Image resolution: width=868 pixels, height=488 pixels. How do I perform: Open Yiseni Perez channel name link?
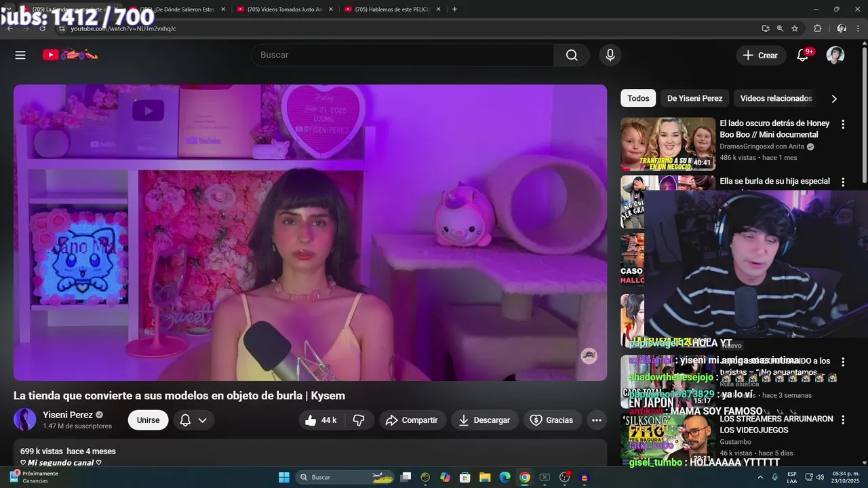click(x=68, y=415)
